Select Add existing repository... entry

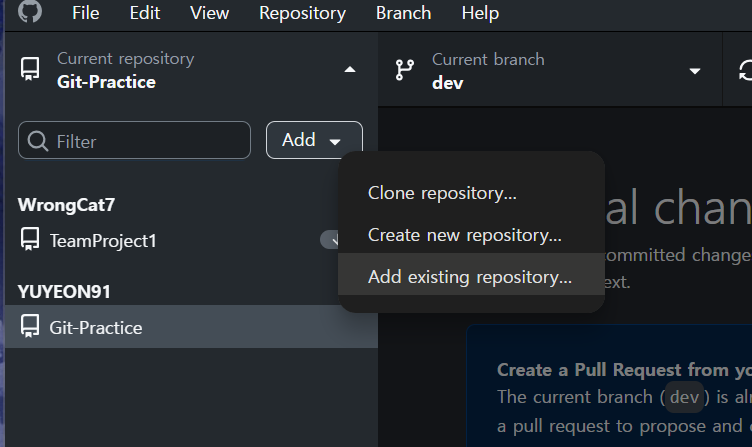click(471, 277)
